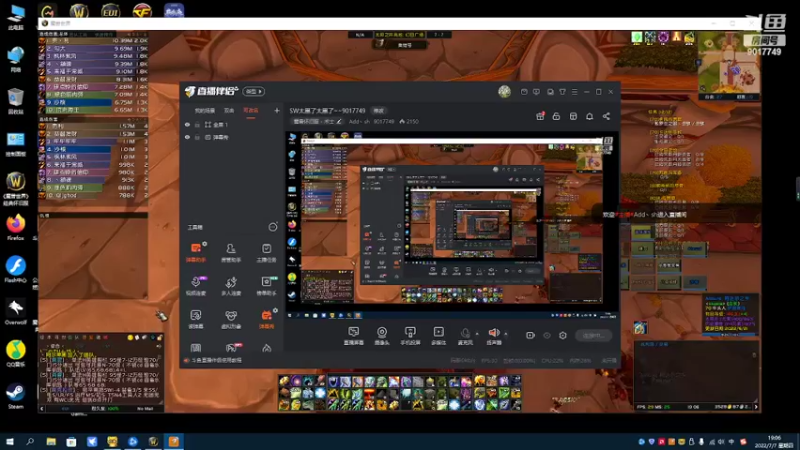
Task: Share the live room via the share icon
Action: click(x=606, y=116)
